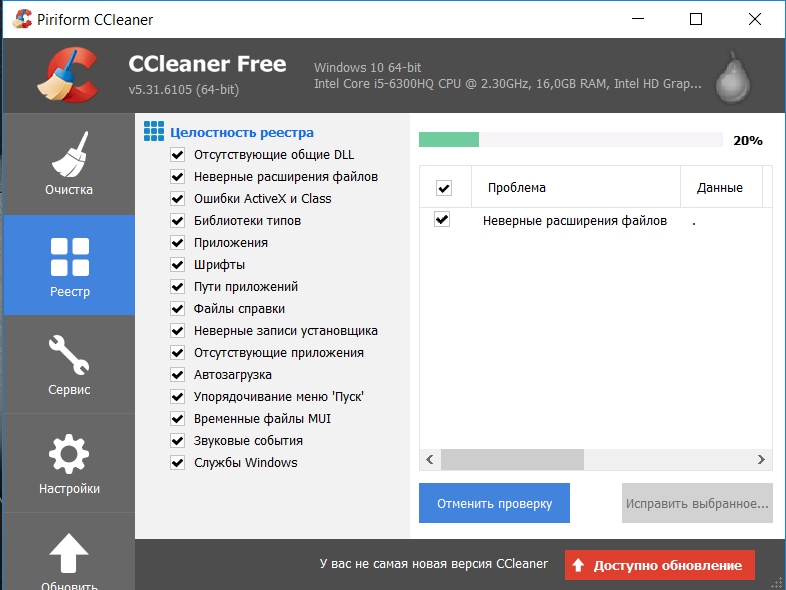The width and height of the screenshot is (786, 590).
Task: Uncheck the Приложения checkbox
Action: click(x=177, y=243)
